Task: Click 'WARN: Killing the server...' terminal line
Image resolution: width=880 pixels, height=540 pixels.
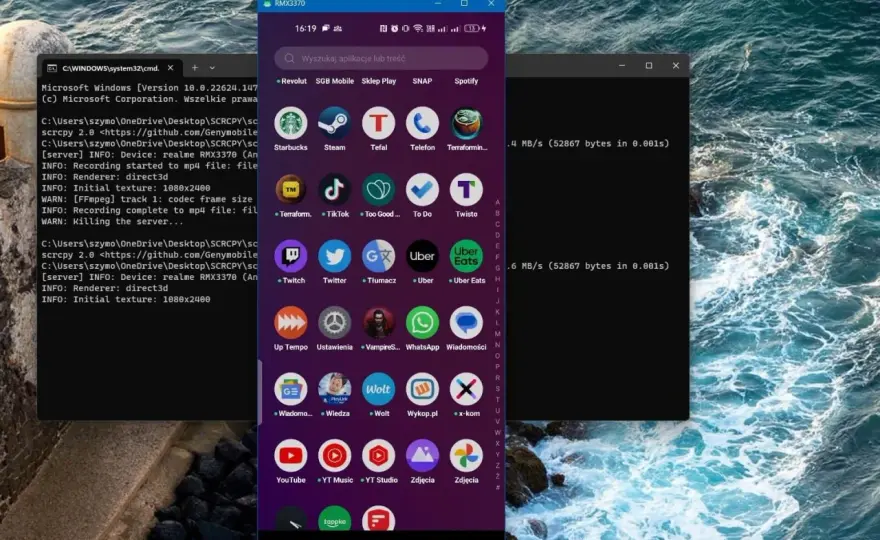Action: [112, 222]
